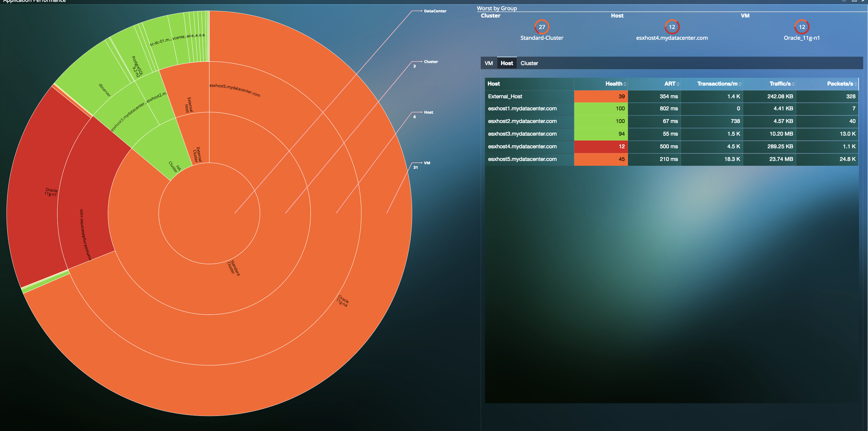The height and width of the screenshot is (431, 868).
Task: Click the Oracle_11g-n1 worst VM gauge
Action: (x=802, y=27)
